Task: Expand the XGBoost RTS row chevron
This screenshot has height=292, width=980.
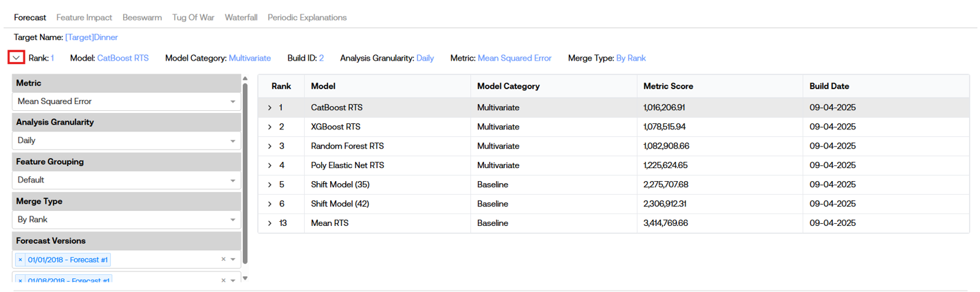Action: (x=270, y=127)
